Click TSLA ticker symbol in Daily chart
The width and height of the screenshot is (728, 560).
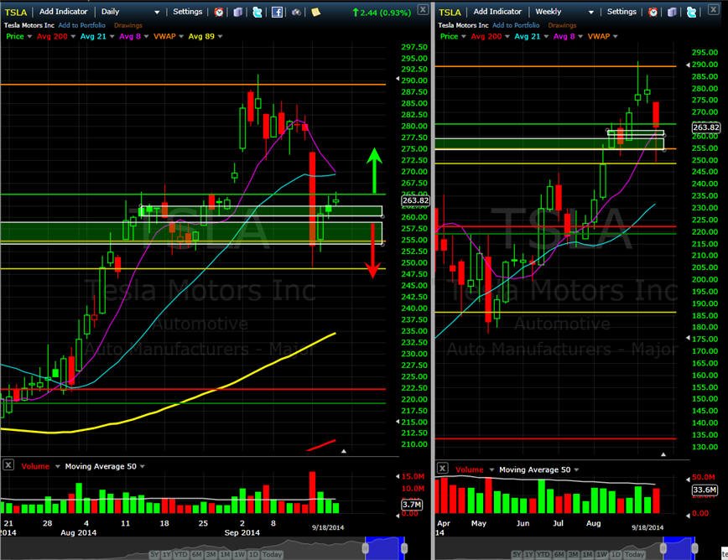coord(16,12)
